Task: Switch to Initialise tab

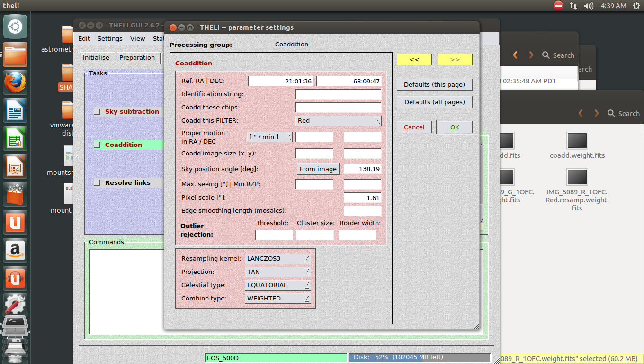Action: [x=96, y=58]
